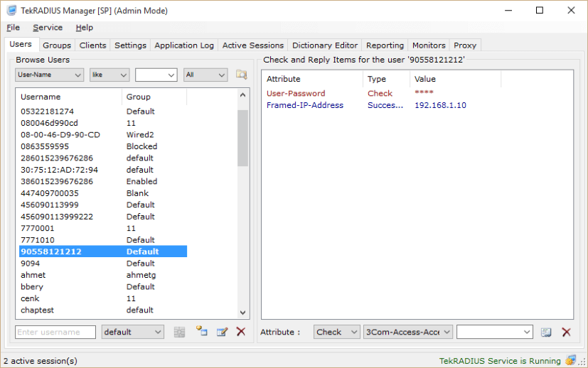Click the red X delete user icon
This screenshot has width=588, height=368.
pos(241,332)
